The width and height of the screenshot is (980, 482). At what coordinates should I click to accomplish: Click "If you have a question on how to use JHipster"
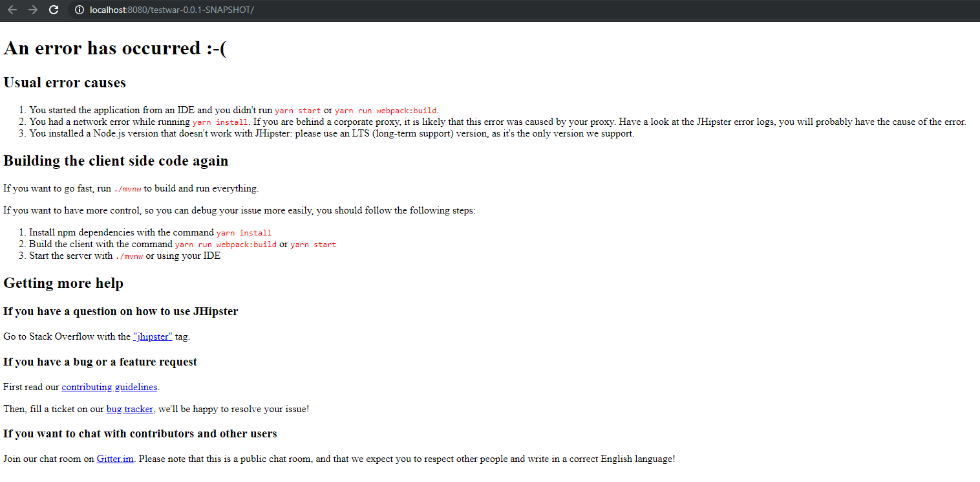121,311
